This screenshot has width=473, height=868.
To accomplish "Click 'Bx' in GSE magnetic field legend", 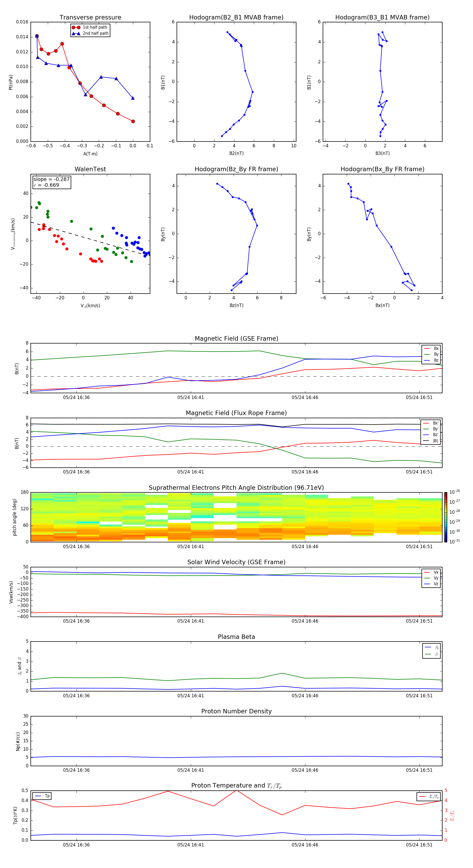I will coord(436,349).
